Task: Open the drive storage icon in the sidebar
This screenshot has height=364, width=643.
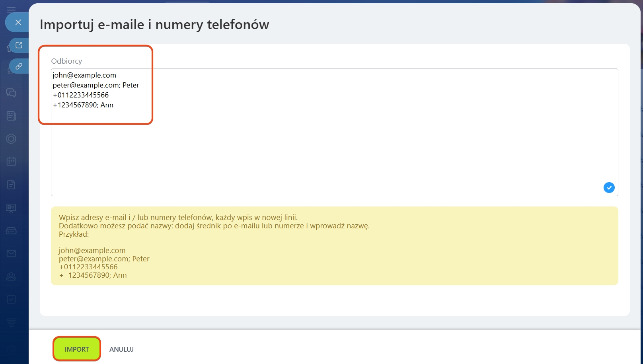Action: click(x=11, y=231)
